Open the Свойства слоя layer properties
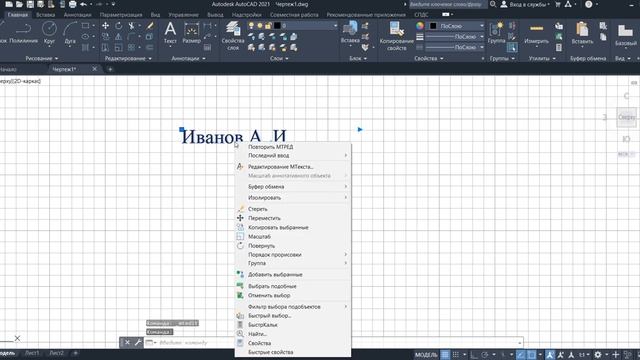640x360 pixels. point(233,36)
